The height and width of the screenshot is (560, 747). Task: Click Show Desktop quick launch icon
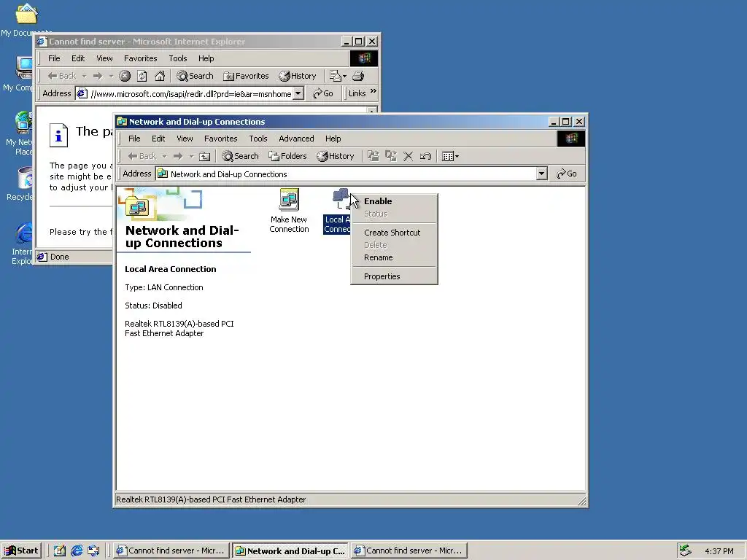[60, 551]
